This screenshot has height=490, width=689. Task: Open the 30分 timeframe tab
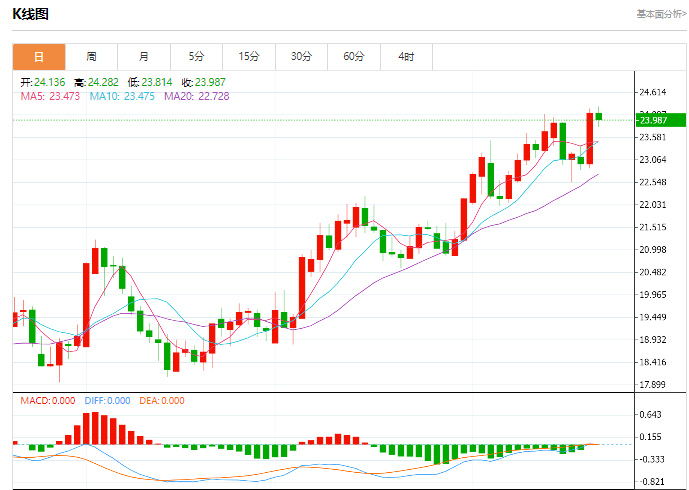tap(301, 57)
